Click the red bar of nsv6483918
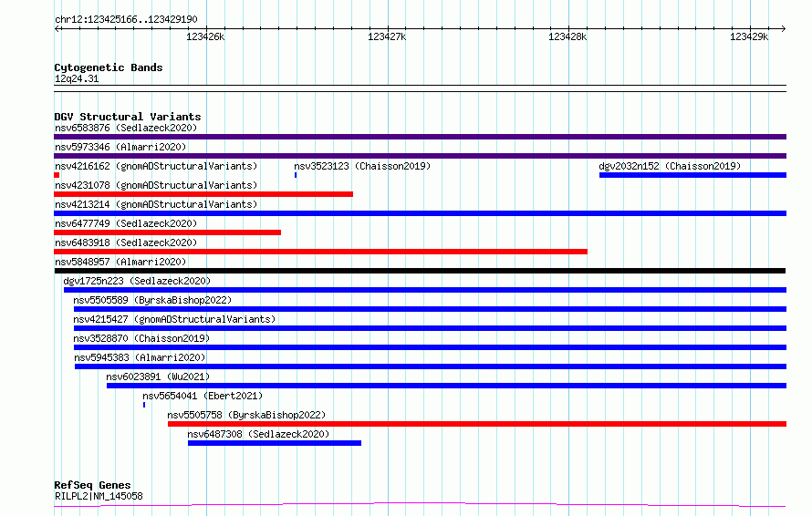Image resolution: width=812 pixels, height=516 pixels. click(320, 252)
